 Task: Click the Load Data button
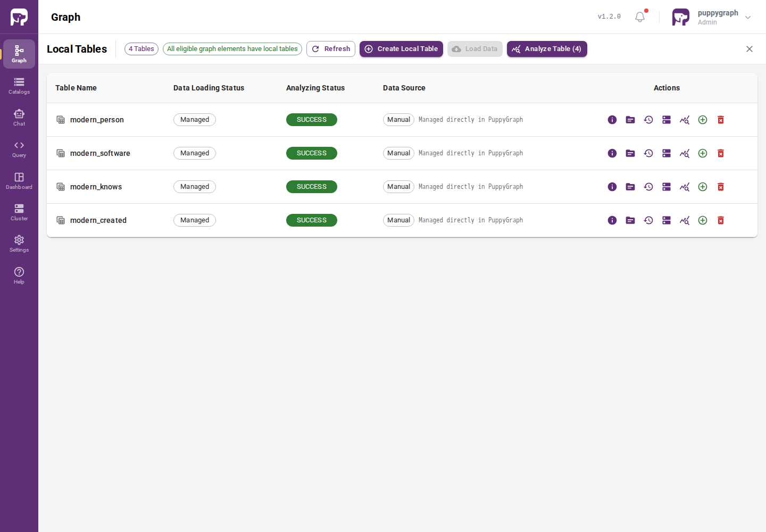click(475, 49)
